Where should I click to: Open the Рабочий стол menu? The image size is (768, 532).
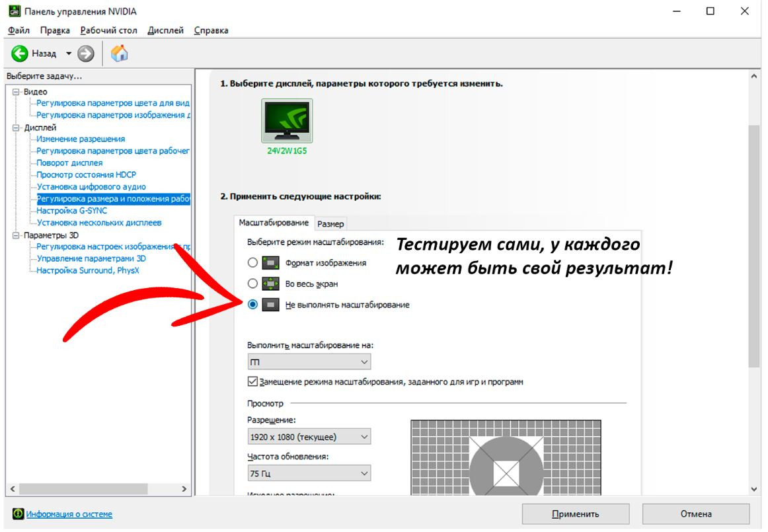[108, 30]
